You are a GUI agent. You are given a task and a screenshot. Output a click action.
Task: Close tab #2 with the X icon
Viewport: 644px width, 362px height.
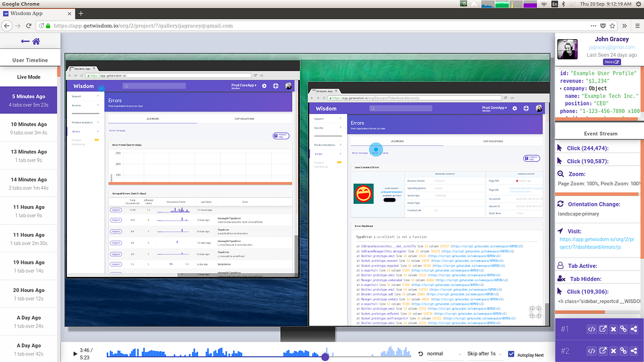point(613,351)
